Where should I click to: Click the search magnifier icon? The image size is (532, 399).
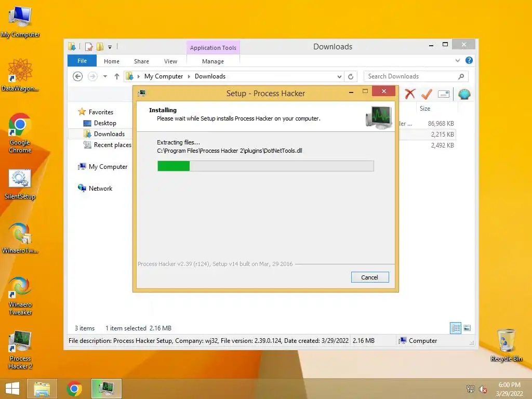pyautogui.click(x=461, y=76)
